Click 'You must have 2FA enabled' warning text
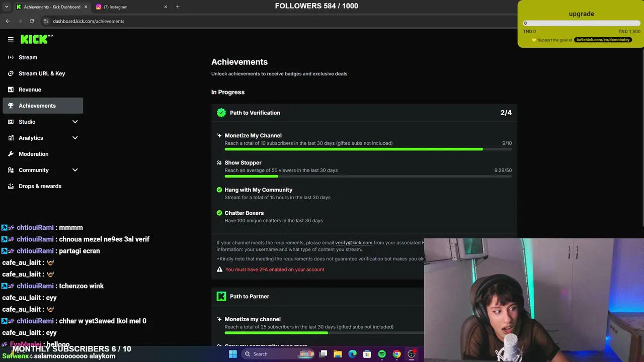 coord(275,269)
